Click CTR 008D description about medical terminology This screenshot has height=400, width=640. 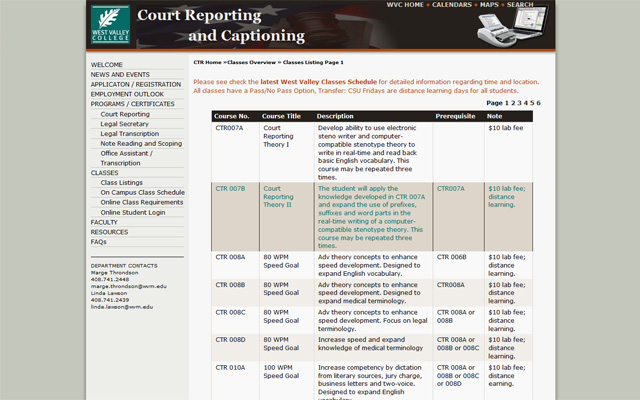pos(370,344)
